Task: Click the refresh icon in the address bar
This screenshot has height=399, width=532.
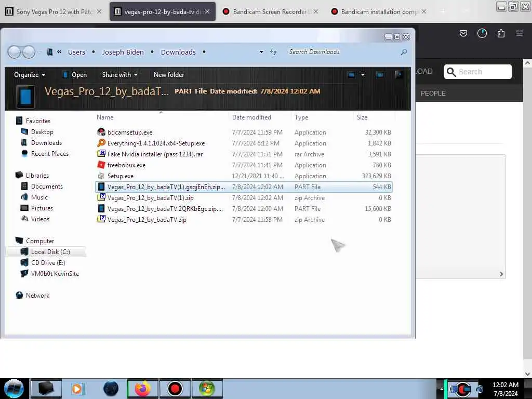Action: tap(273, 52)
